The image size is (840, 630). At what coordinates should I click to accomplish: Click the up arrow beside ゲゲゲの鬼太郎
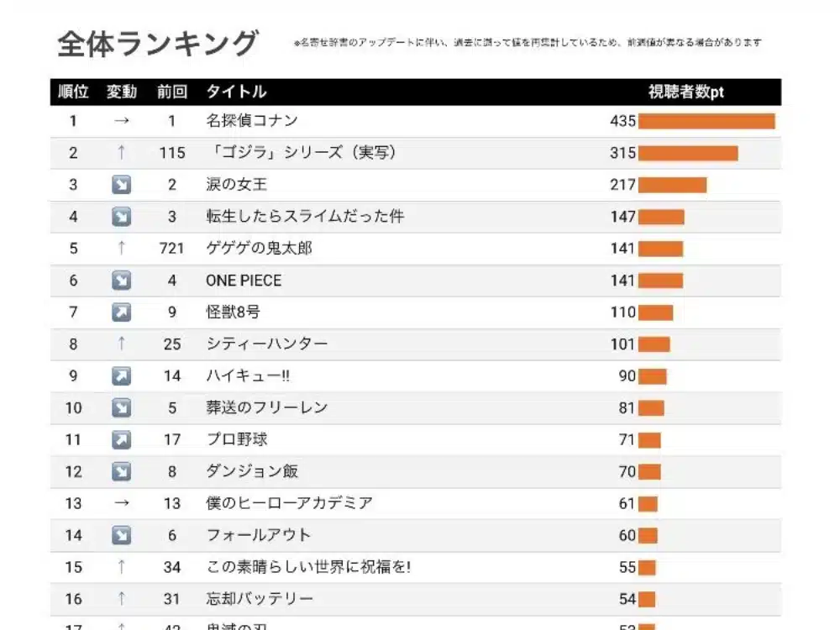(121, 249)
